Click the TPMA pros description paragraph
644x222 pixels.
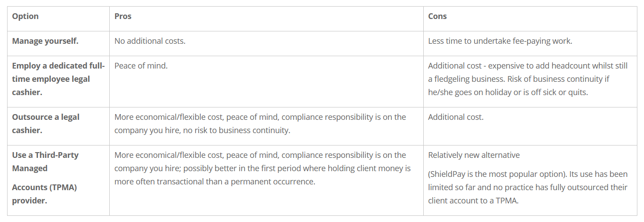point(262,168)
